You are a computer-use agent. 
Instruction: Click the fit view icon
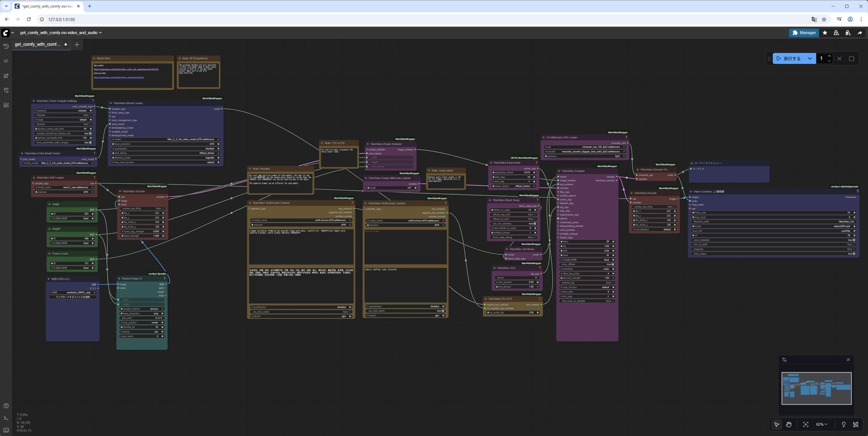[x=806, y=424]
